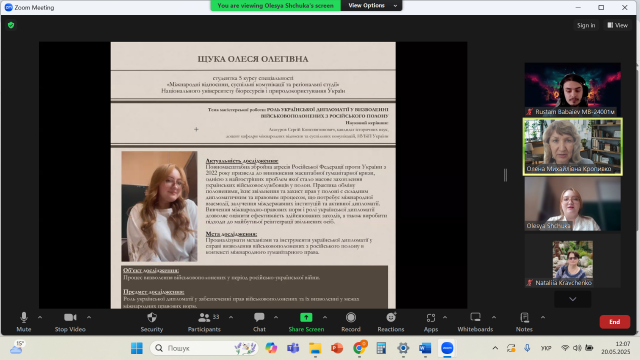This screenshot has width=640, height=360.
Task: Expand audio options arrow next to Mute
Action: tap(40, 317)
